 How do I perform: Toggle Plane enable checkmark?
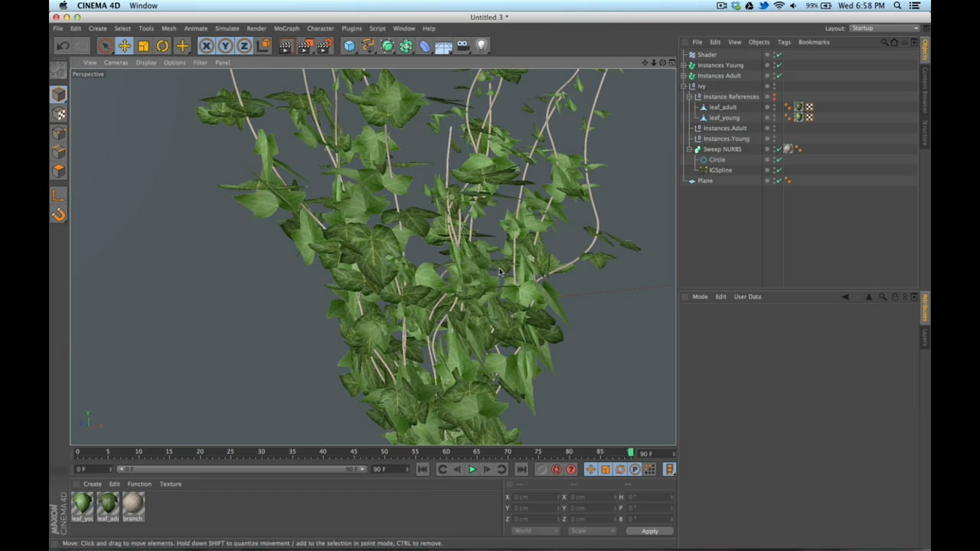(x=779, y=181)
